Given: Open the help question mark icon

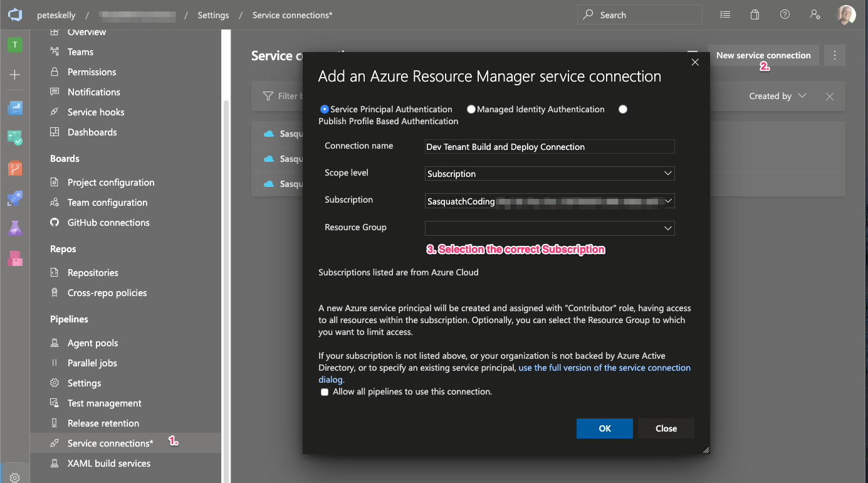Looking at the screenshot, I should [785, 14].
